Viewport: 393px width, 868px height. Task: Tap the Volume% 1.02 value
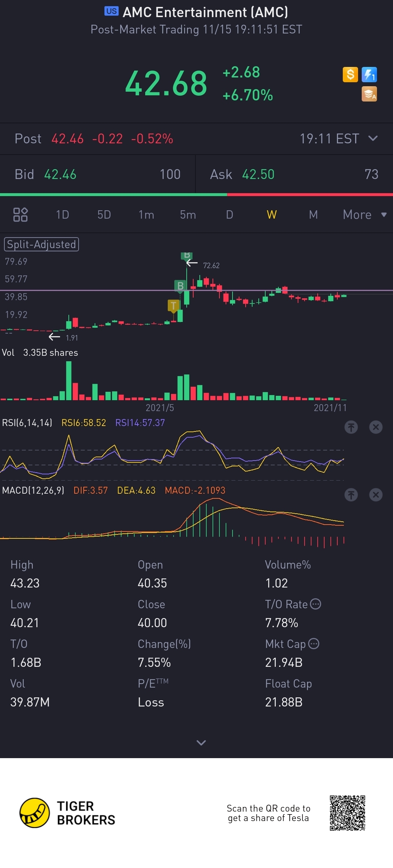(x=277, y=583)
